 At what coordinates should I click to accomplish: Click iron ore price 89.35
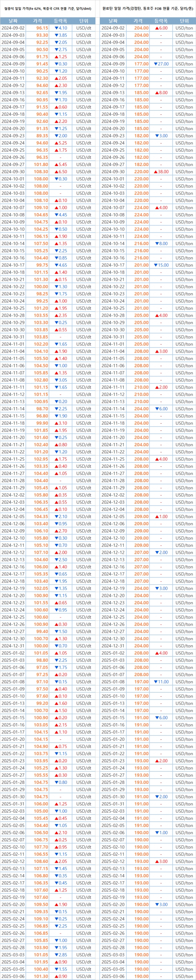pyautogui.click(x=42, y=136)
